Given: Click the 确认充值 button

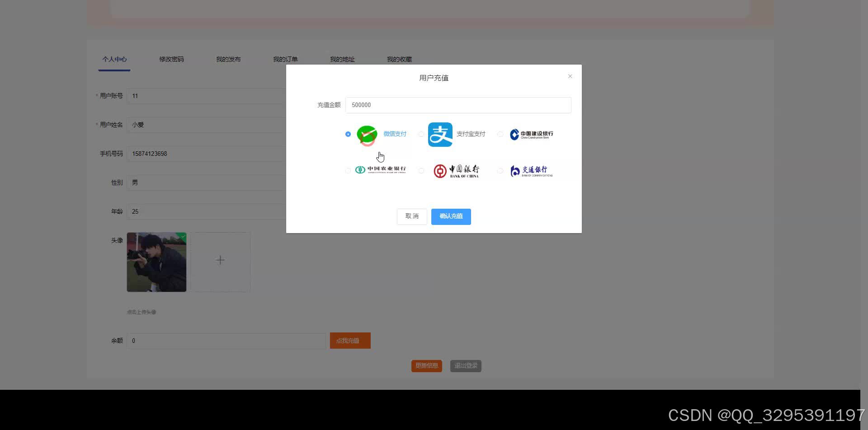Looking at the screenshot, I should (451, 216).
